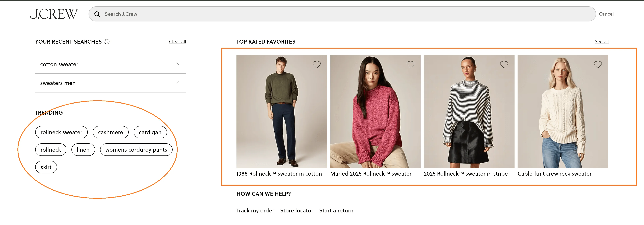Select the "rollneck sweater" trending chip
The width and height of the screenshot is (644, 225).
61,132
